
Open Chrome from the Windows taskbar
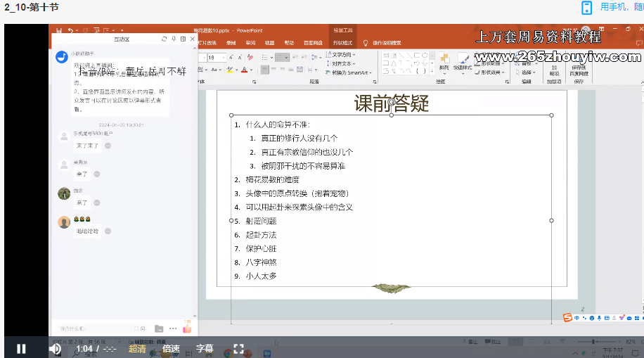pyautogui.click(x=228, y=353)
